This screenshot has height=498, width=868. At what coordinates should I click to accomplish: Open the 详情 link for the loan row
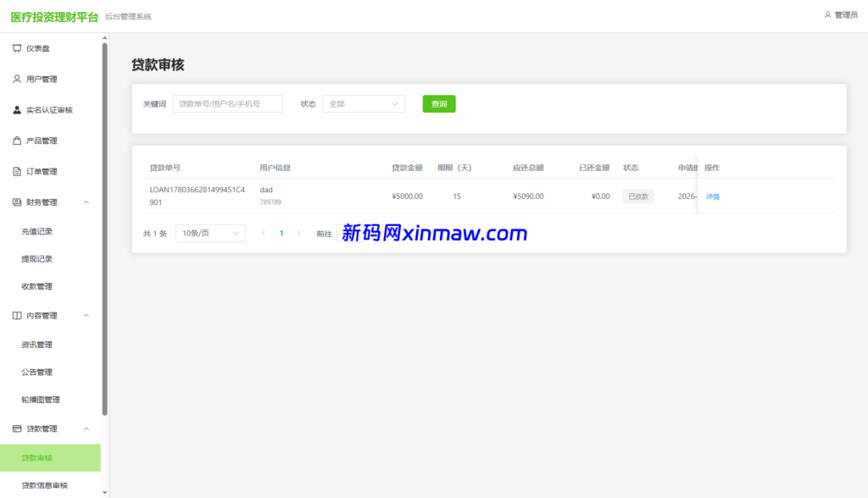pyautogui.click(x=712, y=196)
